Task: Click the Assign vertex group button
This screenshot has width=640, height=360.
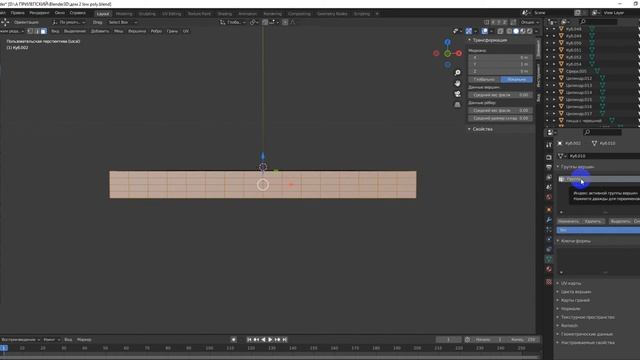Action: point(569,221)
